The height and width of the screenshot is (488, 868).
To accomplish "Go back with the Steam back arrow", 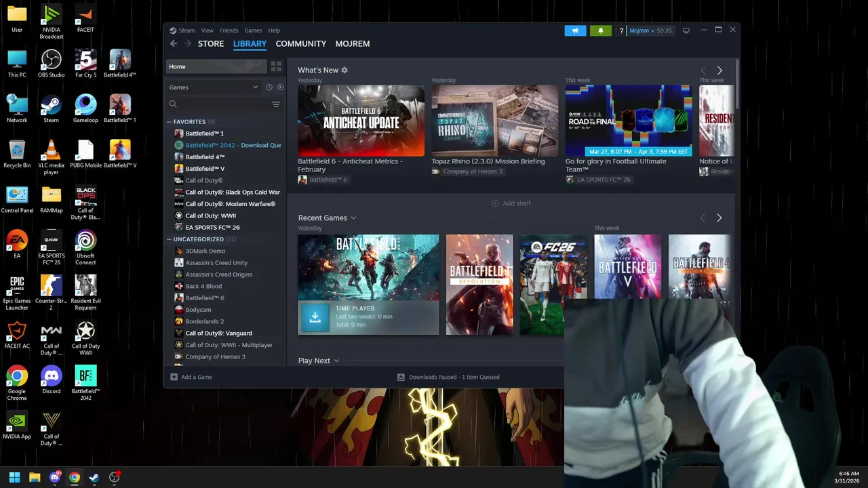I will pyautogui.click(x=174, y=43).
